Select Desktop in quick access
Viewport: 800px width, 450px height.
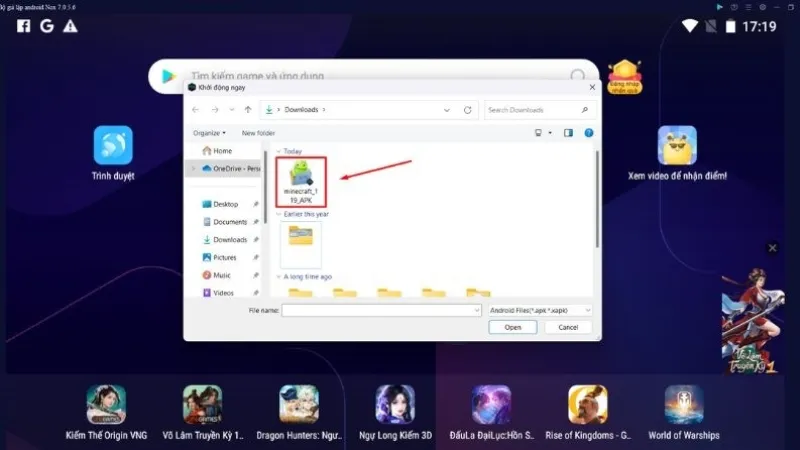(226, 204)
